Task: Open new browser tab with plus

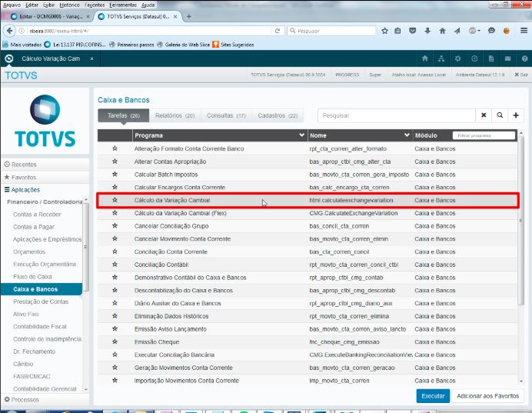Action: (x=189, y=16)
